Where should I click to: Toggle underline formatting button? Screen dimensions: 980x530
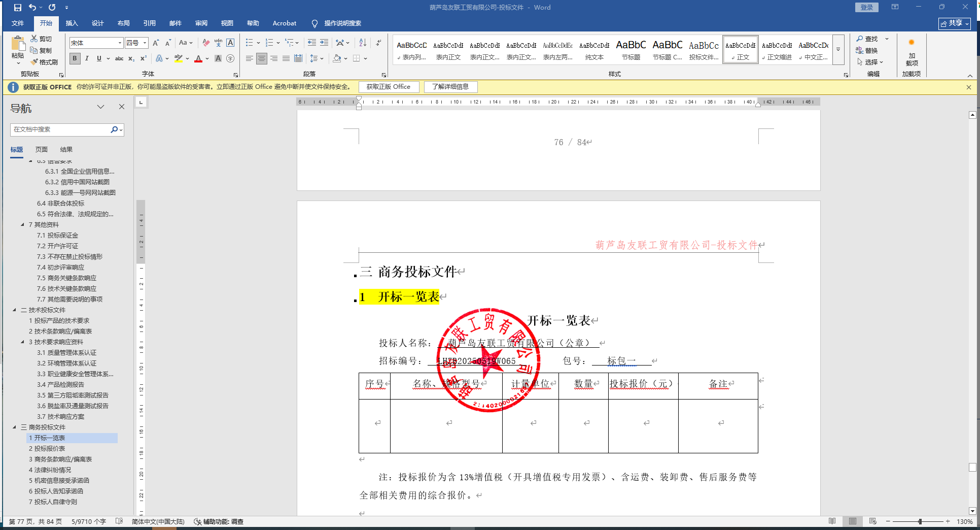[99, 59]
